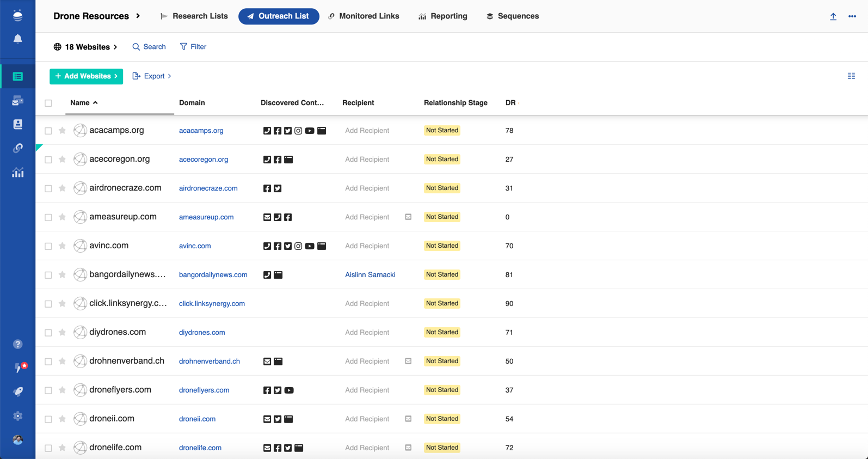Click the notifications bell icon in sidebar
The image size is (868, 459).
17,39
